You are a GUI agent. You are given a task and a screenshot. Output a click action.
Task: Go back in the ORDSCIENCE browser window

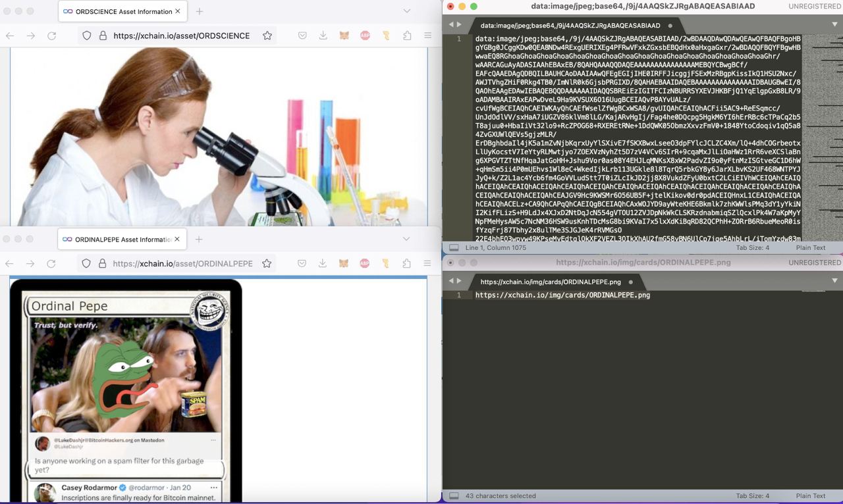[x=10, y=36]
